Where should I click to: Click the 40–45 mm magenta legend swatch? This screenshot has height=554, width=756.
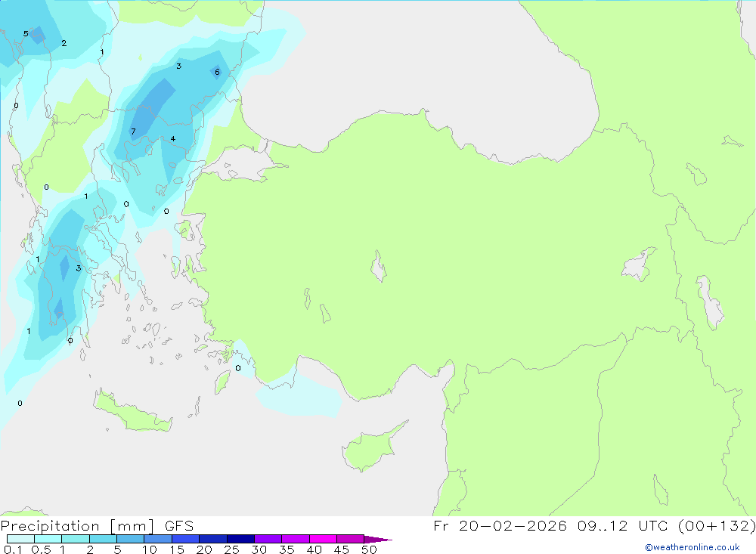[x=323, y=539]
